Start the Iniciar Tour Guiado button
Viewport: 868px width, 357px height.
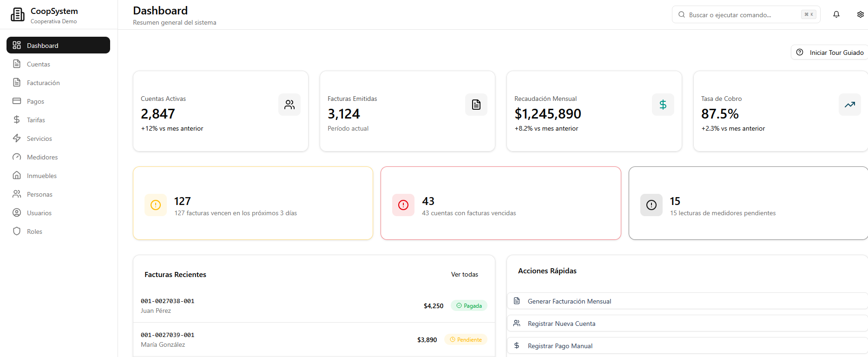(830, 53)
